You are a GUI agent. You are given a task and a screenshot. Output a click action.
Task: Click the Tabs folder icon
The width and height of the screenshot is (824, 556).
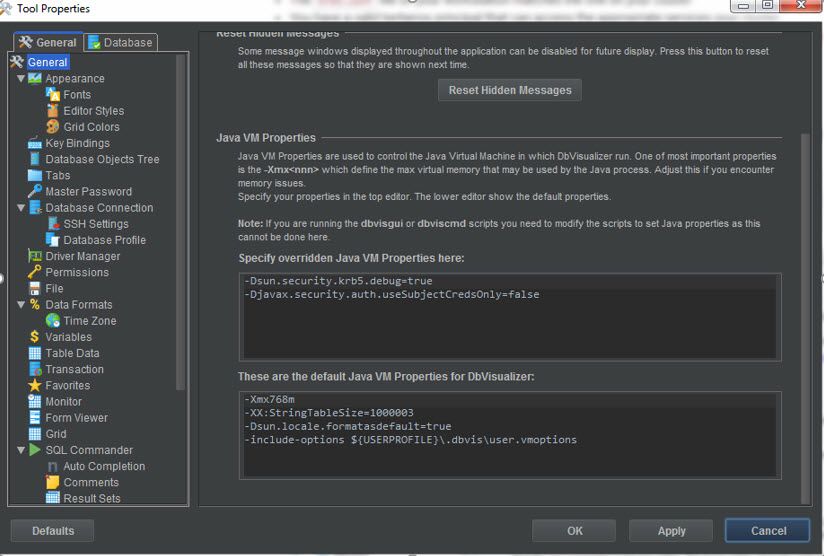35,176
